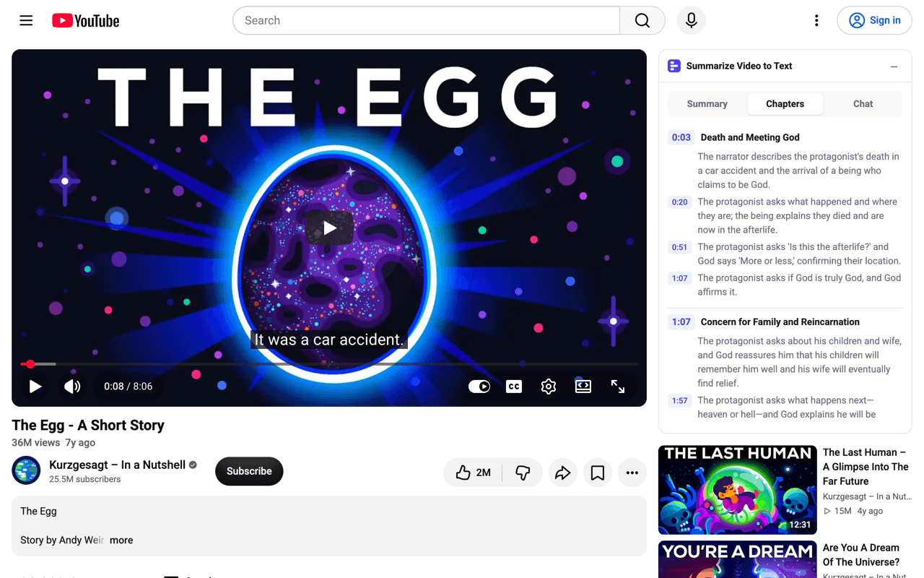Enter full screen mode

point(618,387)
